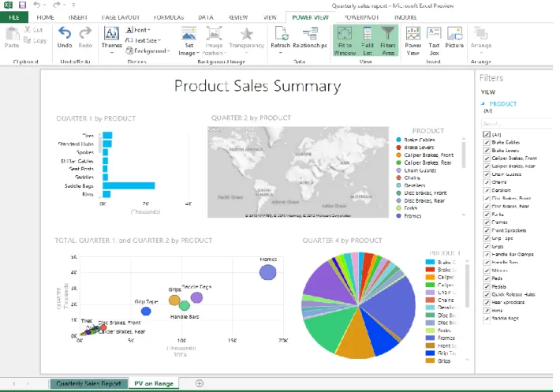560x392 pixels.
Task: Switch to the INQUIRE ribbon tab
Action: coord(405,17)
